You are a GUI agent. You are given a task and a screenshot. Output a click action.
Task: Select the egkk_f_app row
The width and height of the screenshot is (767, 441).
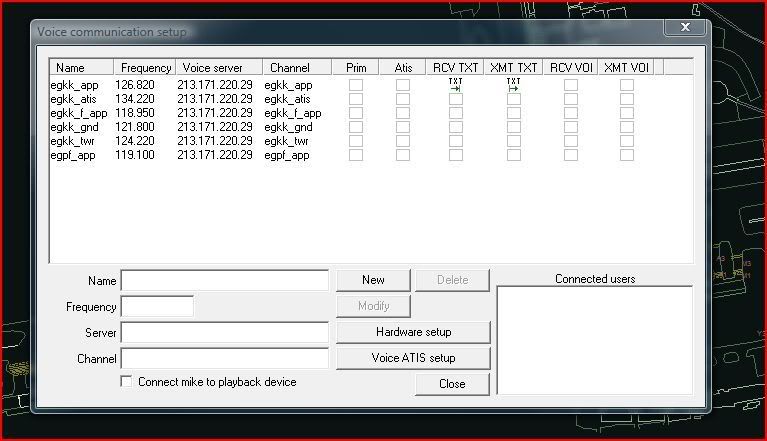tap(78, 113)
